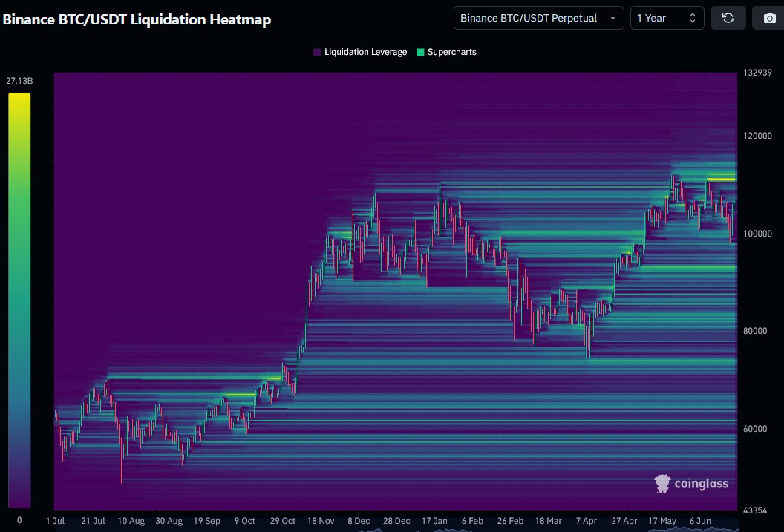Click the green Supercharts legend swatch
This screenshot has height=532, width=784.
pos(420,52)
